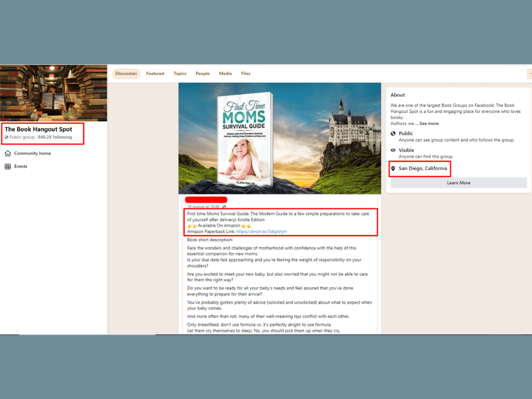
Task: Open Community home link
Action: (32, 153)
